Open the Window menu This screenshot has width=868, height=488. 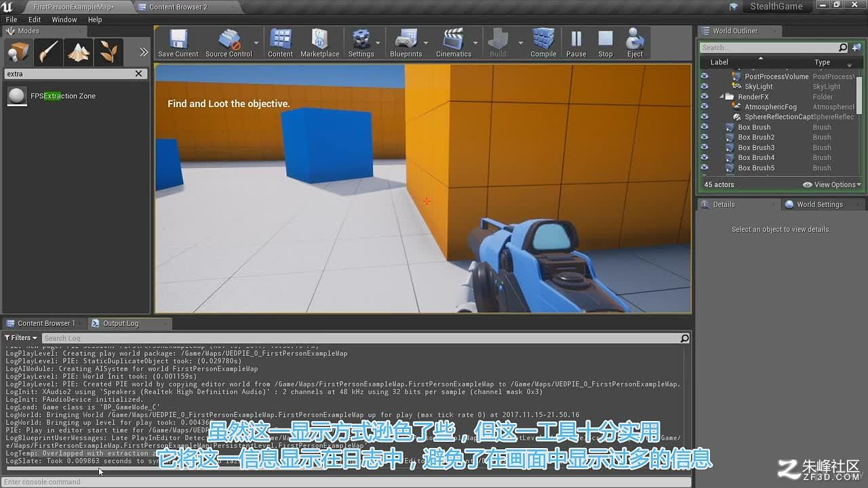64,20
